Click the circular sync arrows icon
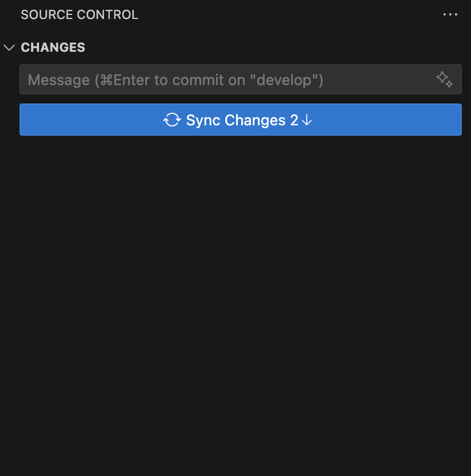This screenshot has width=471, height=476. (x=172, y=120)
